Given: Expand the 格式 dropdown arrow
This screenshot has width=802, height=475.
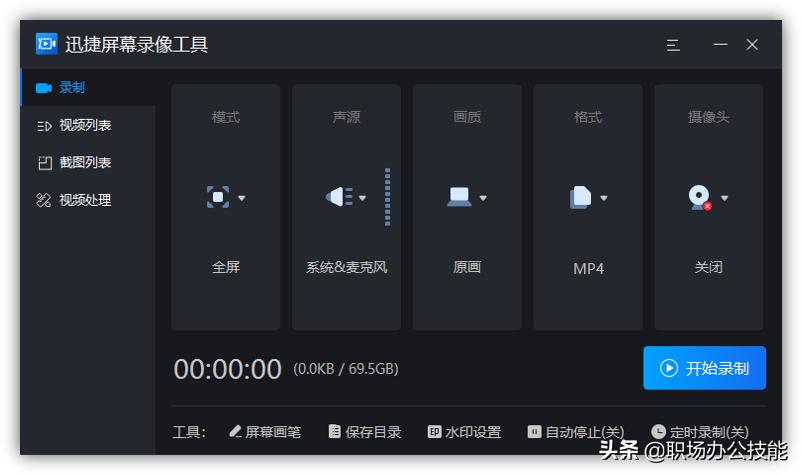Looking at the screenshot, I should (x=604, y=198).
